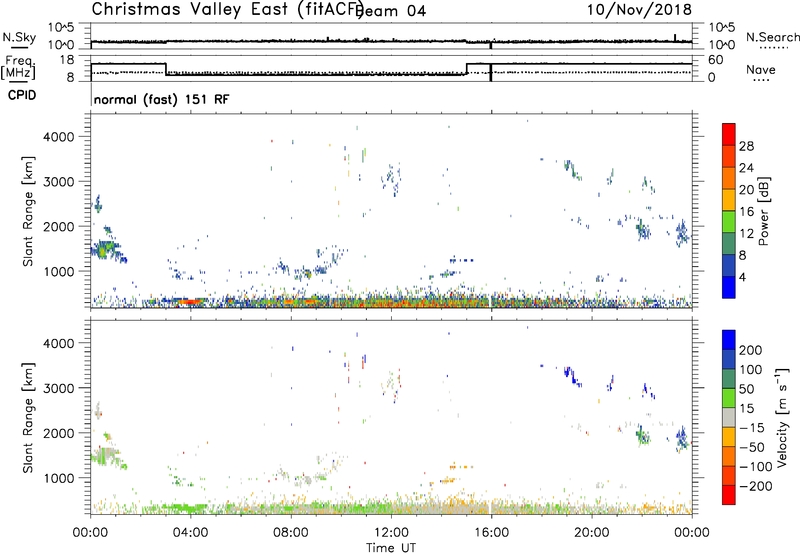The width and height of the screenshot is (800, 554).
Task: Click the red segment of the Power colorbar
Action: 729,133
